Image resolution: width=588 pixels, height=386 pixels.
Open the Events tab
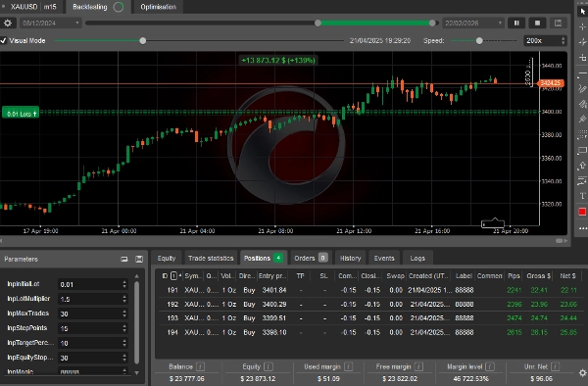tap(384, 259)
